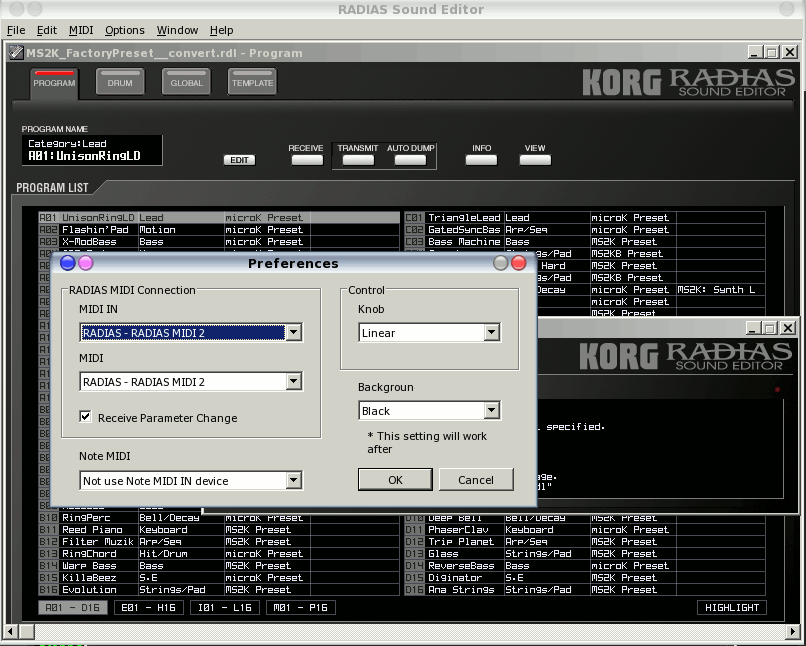Open the Knob control mode dropdown
Viewport: 806px width, 646px height.
tap(491, 333)
